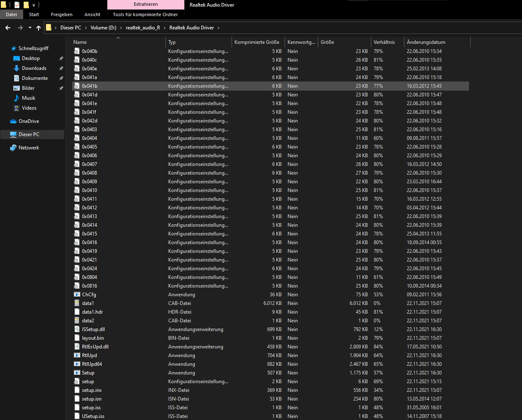The width and height of the screenshot is (522, 420).
Task: Expand chevron after Realtek Audio Driver breadcrumb
Action: tap(218, 28)
